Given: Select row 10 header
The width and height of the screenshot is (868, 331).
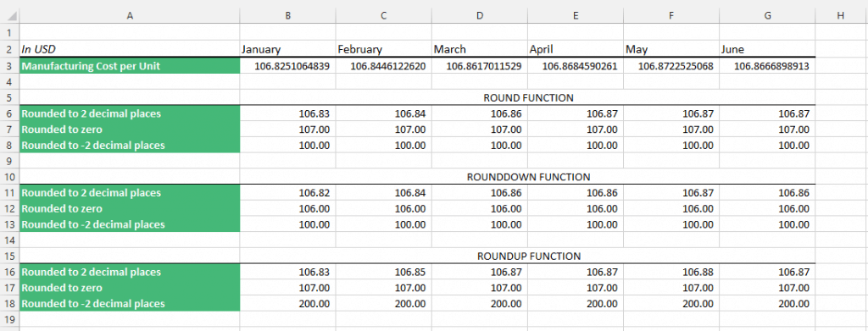Looking at the screenshot, I should coord(9,177).
